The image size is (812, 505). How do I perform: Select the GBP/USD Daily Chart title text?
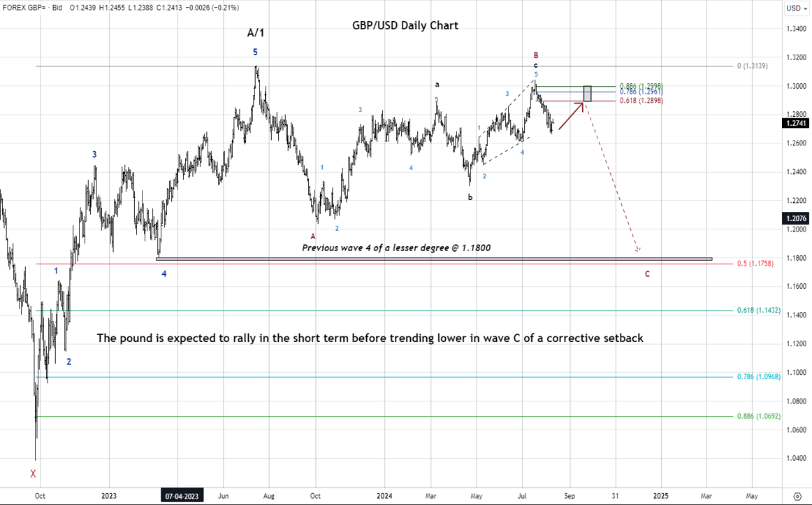click(x=405, y=25)
